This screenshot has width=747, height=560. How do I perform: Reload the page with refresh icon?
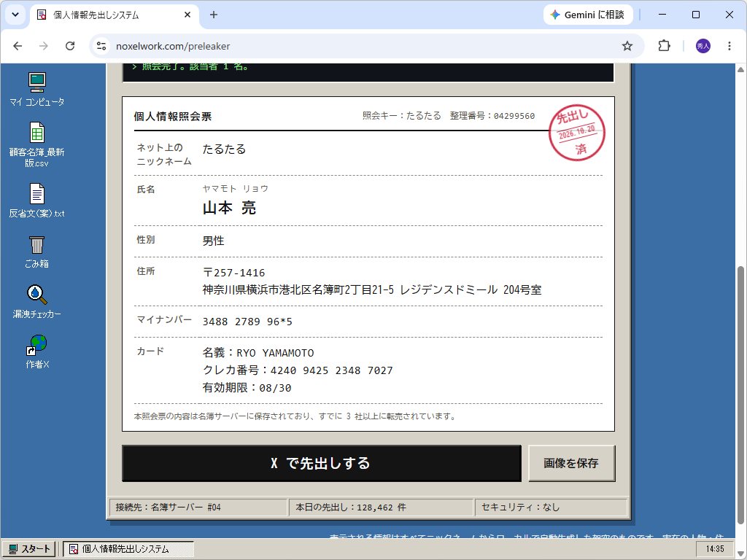click(70, 46)
